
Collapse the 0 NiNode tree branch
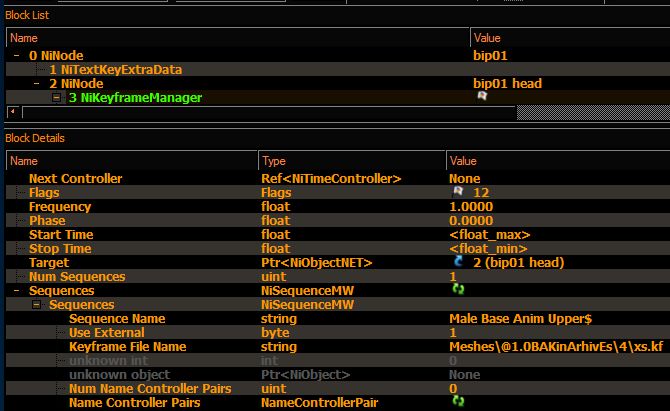point(17,56)
